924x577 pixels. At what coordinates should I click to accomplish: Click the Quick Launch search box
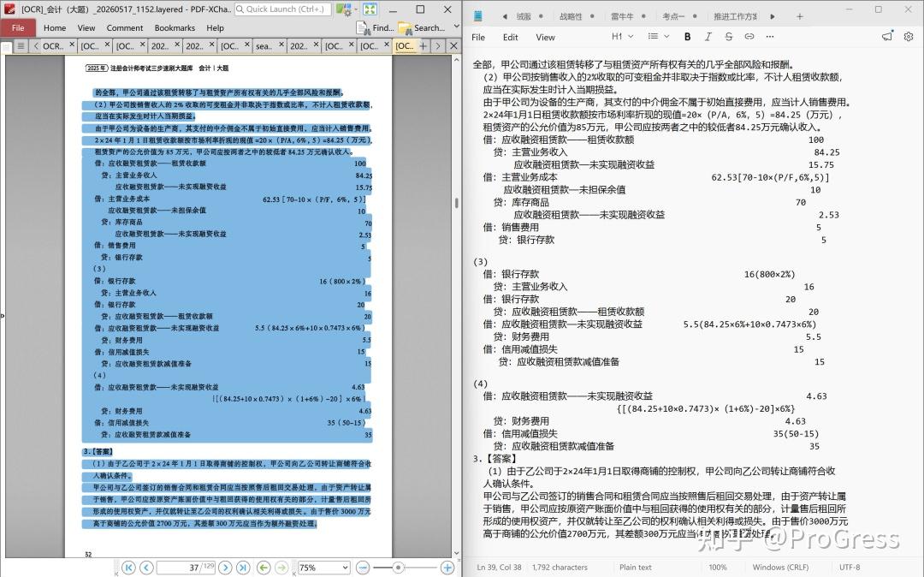pos(283,9)
